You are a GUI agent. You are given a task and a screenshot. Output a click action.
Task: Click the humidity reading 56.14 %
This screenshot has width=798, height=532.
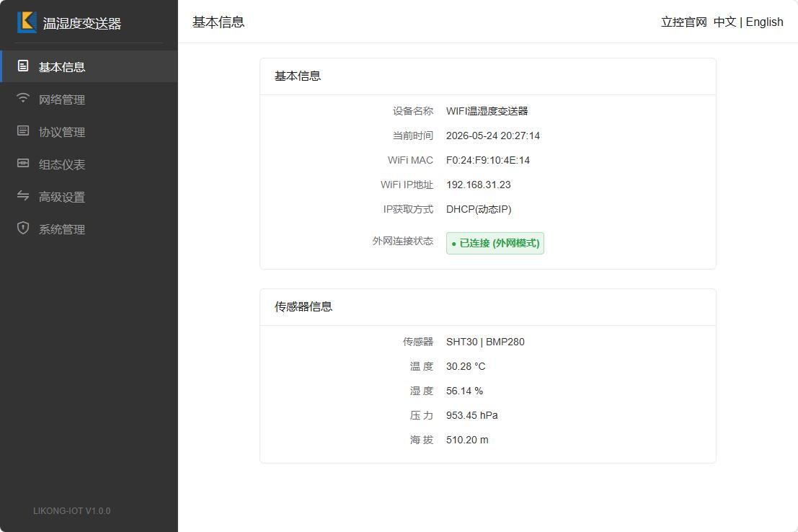pyautogui.click(x=465, y=391)
